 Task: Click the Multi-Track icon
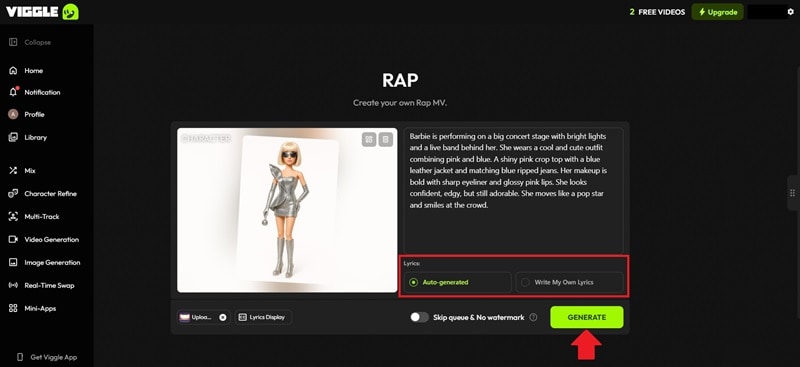pos(13,216)
